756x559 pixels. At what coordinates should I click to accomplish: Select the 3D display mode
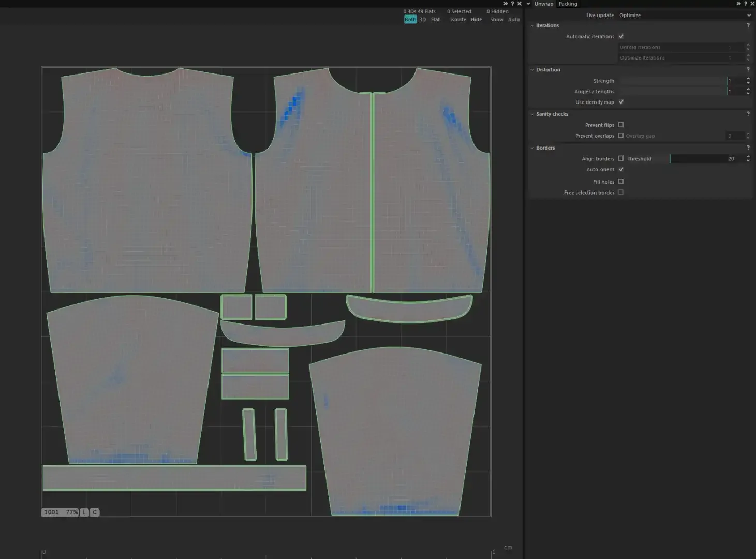click(x=423, y=20)
